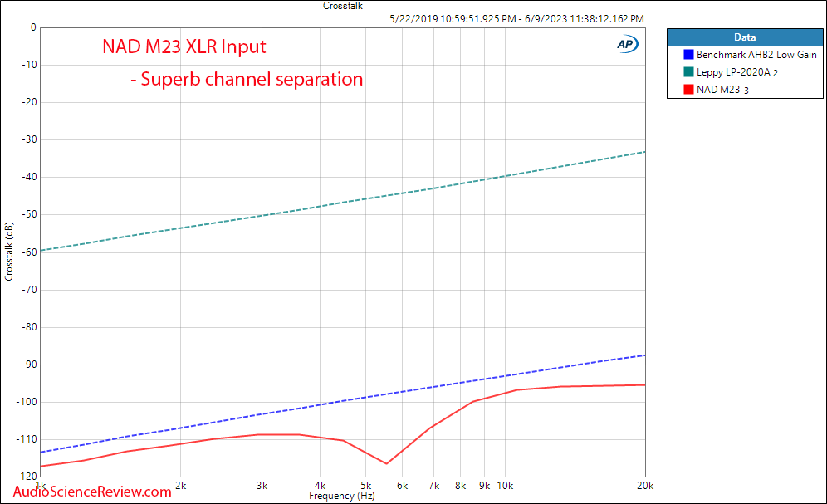This screenshot has height=504, width=827.
Task: Click the -40 dB axis tick label
Action: (x=29, y=177)
